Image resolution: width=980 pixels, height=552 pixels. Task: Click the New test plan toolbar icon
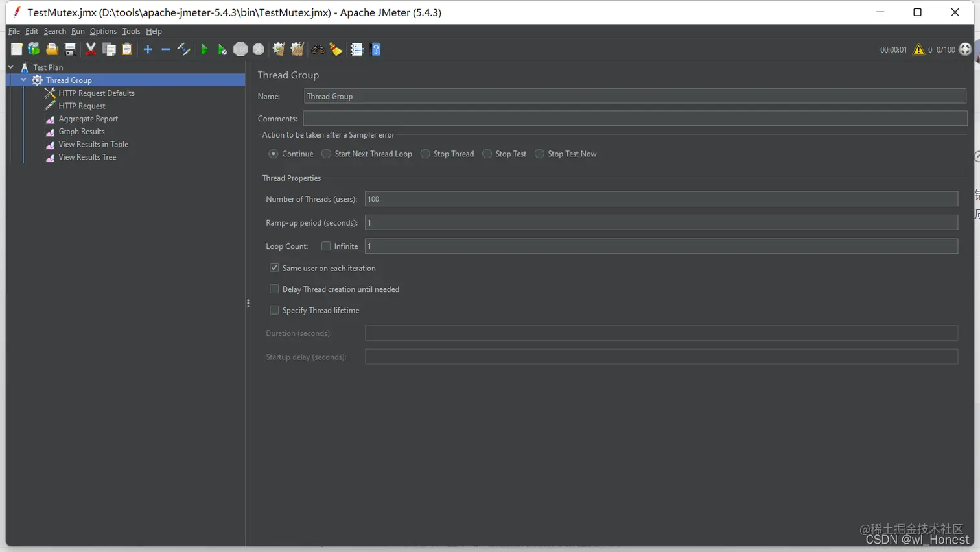[16, 49]
